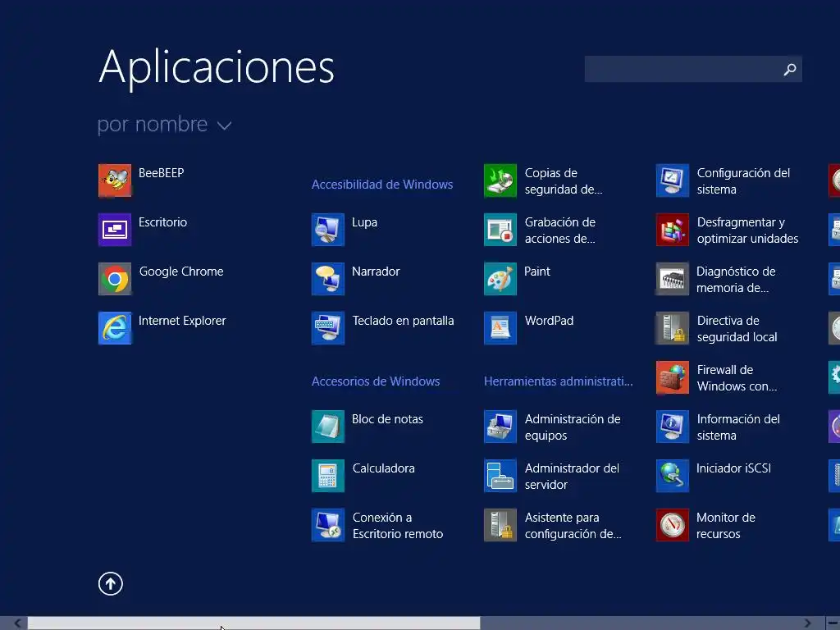Launch the WordPad icon
Viewport: 840px width, 630px height.
click(500, 328)
